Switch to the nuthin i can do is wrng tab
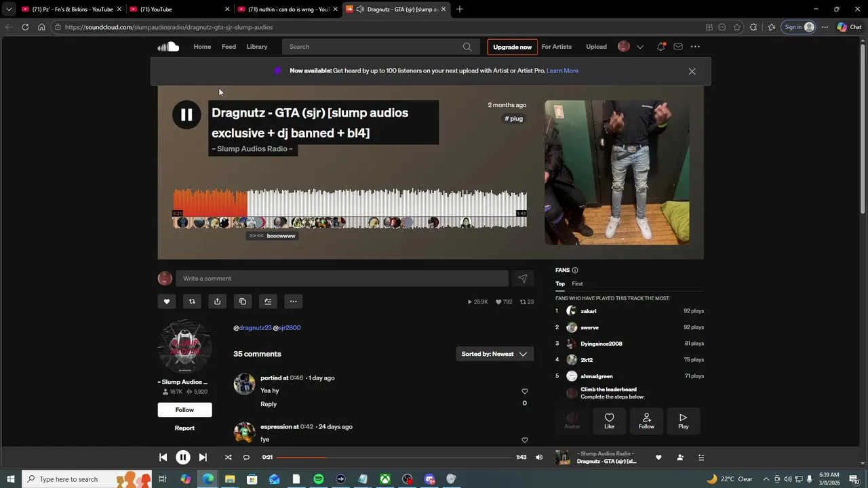 tap(288, 9)
